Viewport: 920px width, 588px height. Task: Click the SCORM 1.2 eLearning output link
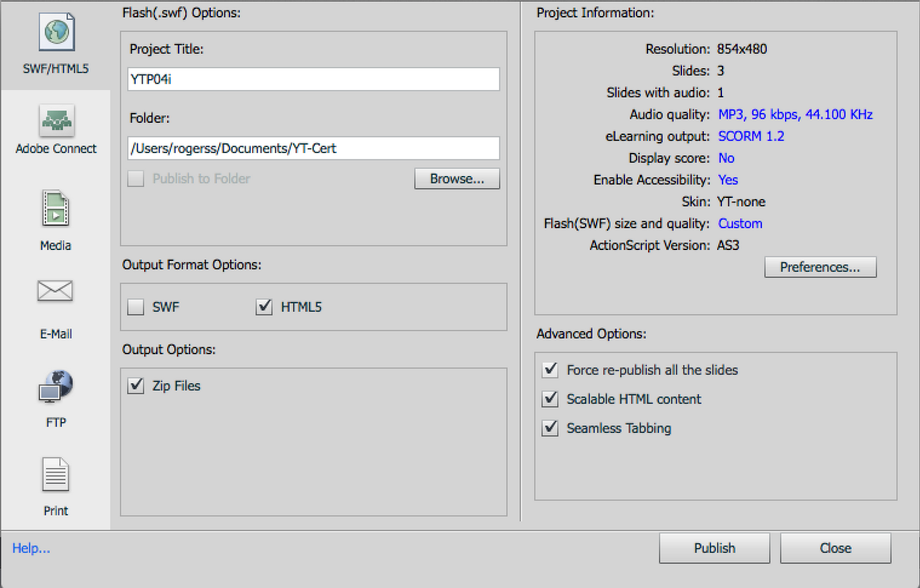click(751, 136)
